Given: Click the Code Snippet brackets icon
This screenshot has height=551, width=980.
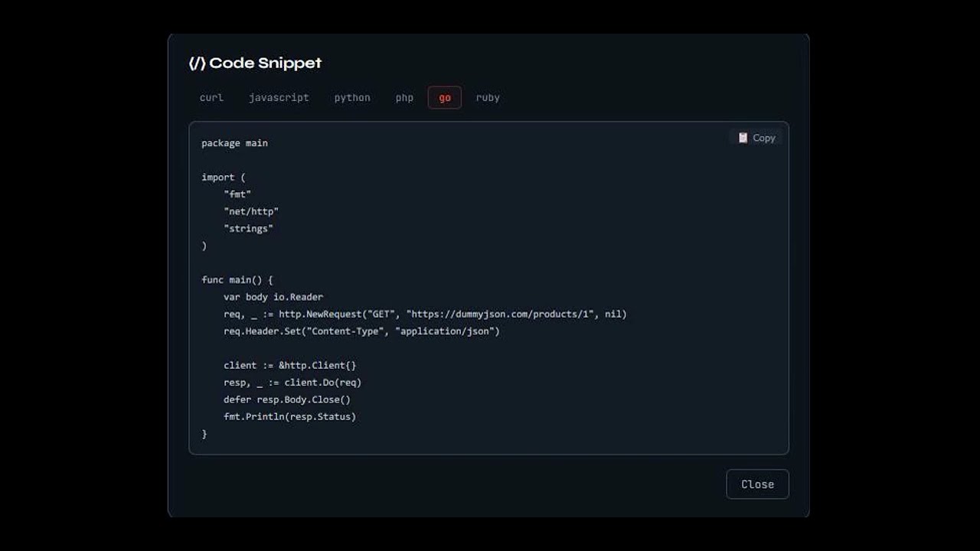Looking at the screenshot, I should pos(197,63).
